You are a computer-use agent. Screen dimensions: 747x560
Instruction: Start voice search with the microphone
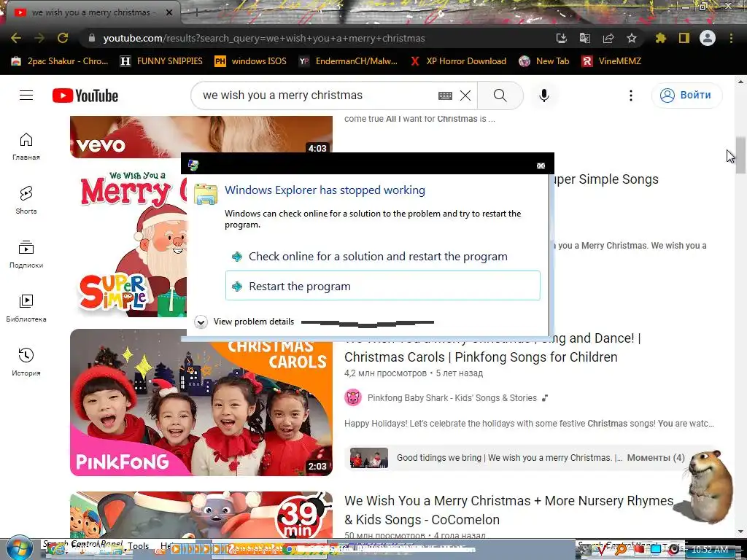[544, 96]
